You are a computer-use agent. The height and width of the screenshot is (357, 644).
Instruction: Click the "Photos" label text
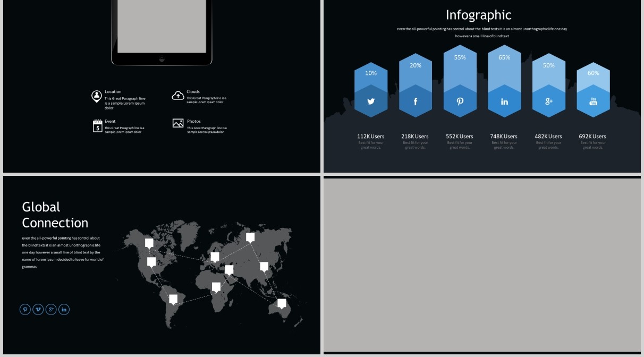point(194,121)
